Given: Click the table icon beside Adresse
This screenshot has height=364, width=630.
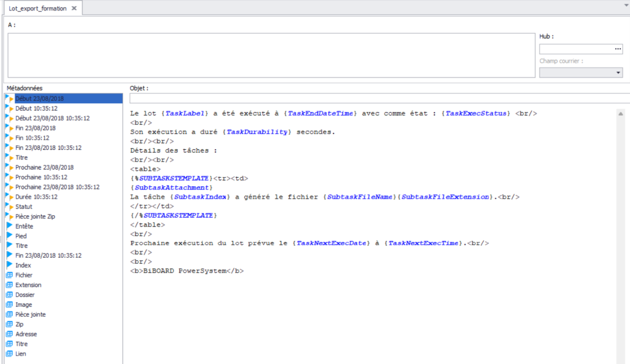Looking at the screenshot, I should (x=9, y=334).
